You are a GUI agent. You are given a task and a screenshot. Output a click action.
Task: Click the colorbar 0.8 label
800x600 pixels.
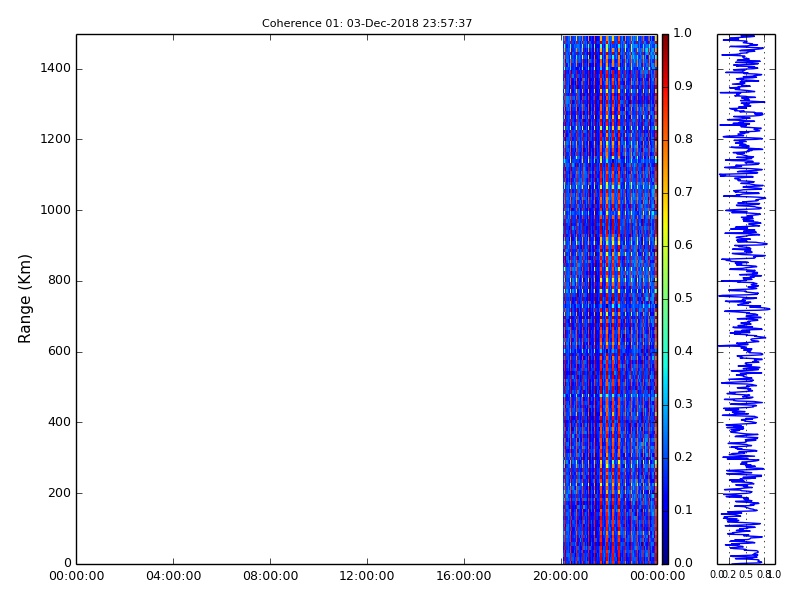pyautogui.click(x=683, y=139)
